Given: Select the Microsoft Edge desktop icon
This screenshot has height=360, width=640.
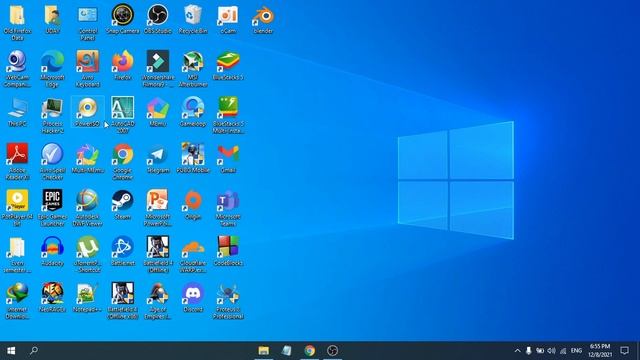Looking at the screenshot, I should [x=52, y=69].
